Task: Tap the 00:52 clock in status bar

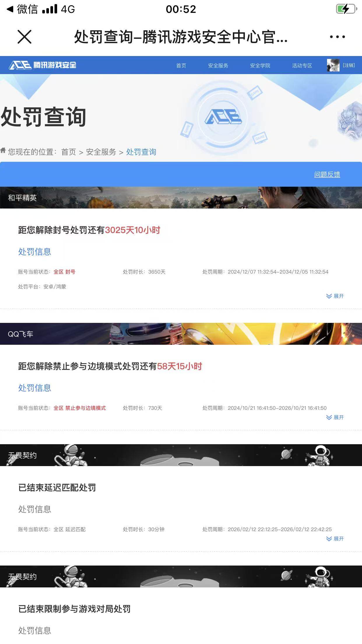Action: 181,9
